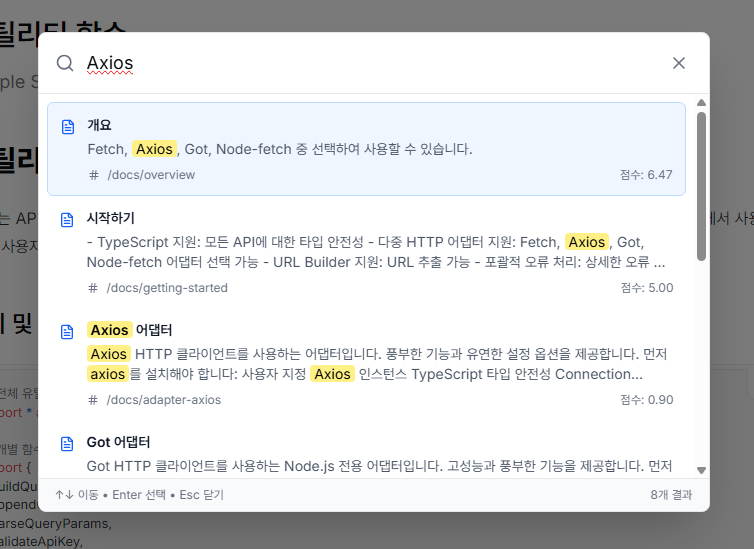Click the score 점수: 0.90
This screenshot has width=754, height=549.
(647, 400)
